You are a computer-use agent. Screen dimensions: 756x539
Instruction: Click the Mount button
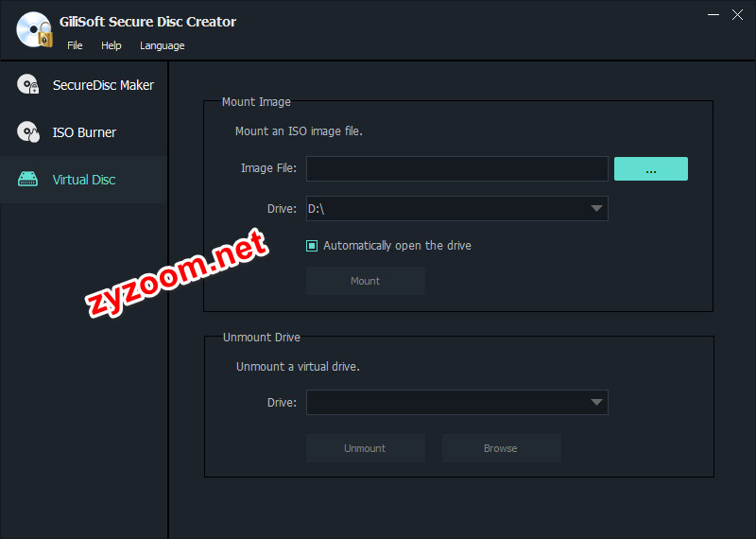[366, 281]
